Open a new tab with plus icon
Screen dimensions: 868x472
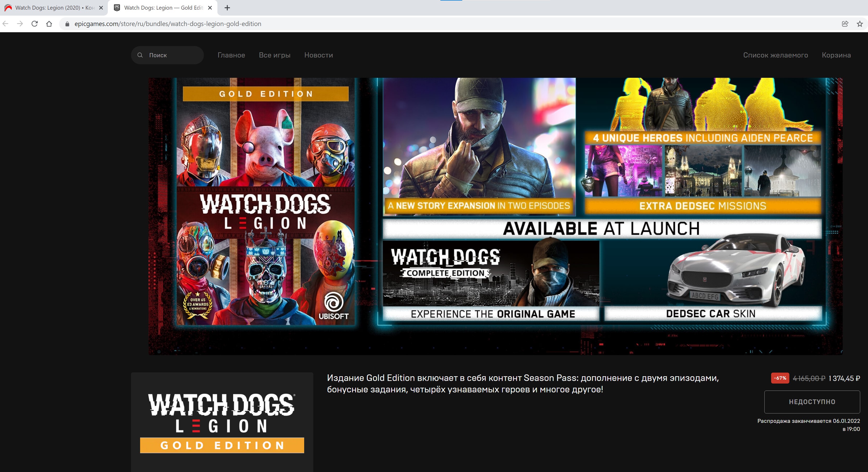pos(227,8)
